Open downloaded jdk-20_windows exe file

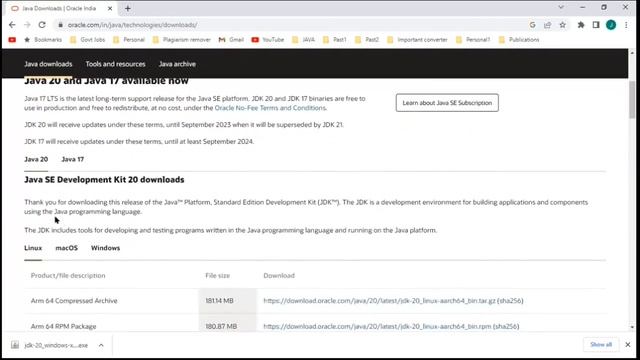click(50, 345)
